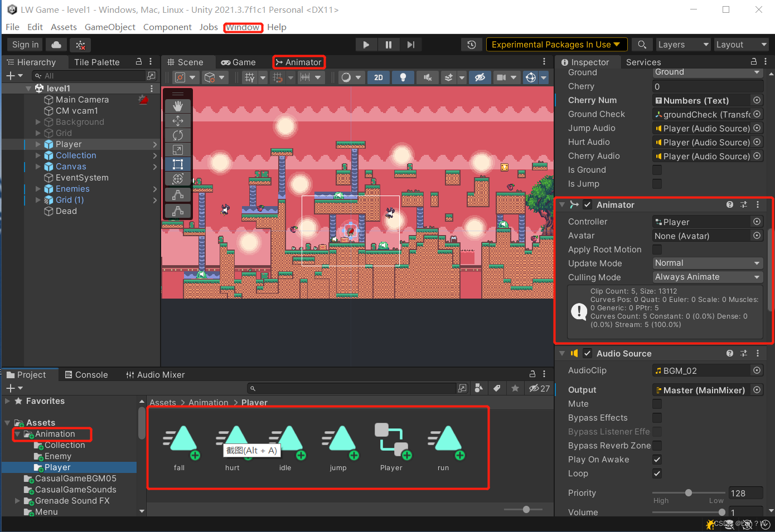Click the global search magnifier icon
This screenshot has width=775, height=532.
click(642, 45)
